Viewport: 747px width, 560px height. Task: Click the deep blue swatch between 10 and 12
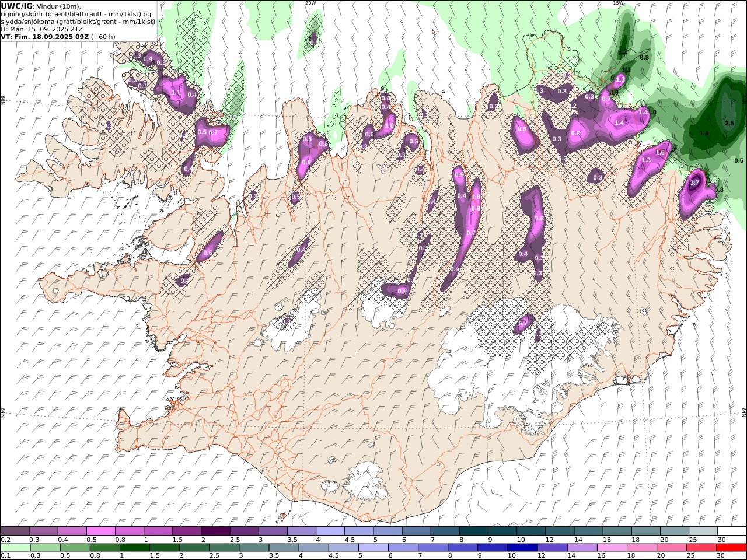[x=522, y=548]
